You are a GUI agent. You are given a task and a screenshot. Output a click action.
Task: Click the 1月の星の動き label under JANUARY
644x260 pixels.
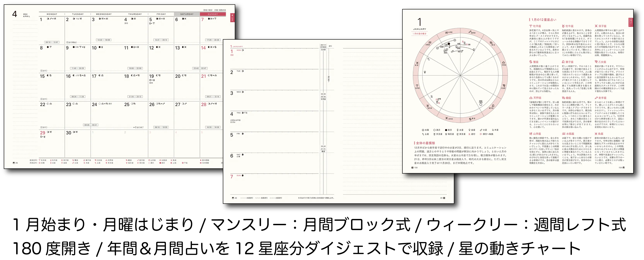pyautogui.click(x=420, y=33)
